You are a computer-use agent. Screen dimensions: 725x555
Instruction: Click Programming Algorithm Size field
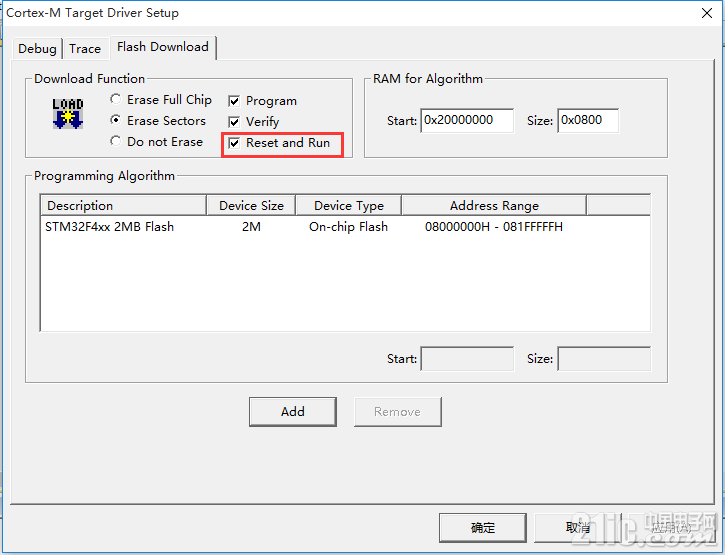click(604, 359)
